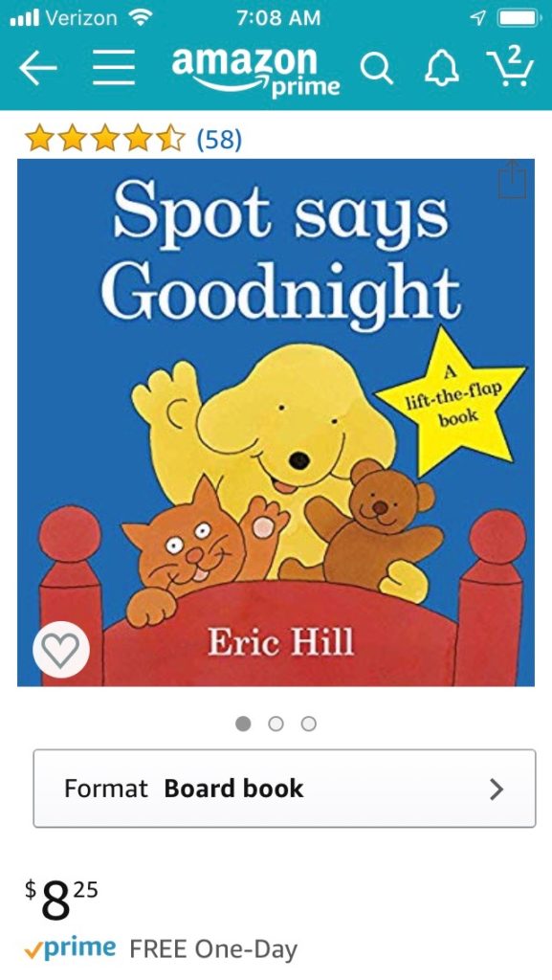Tap the back arrow icon
Image resolution: width=552 pixels, height=980 pixels.
tap(37, 68)
